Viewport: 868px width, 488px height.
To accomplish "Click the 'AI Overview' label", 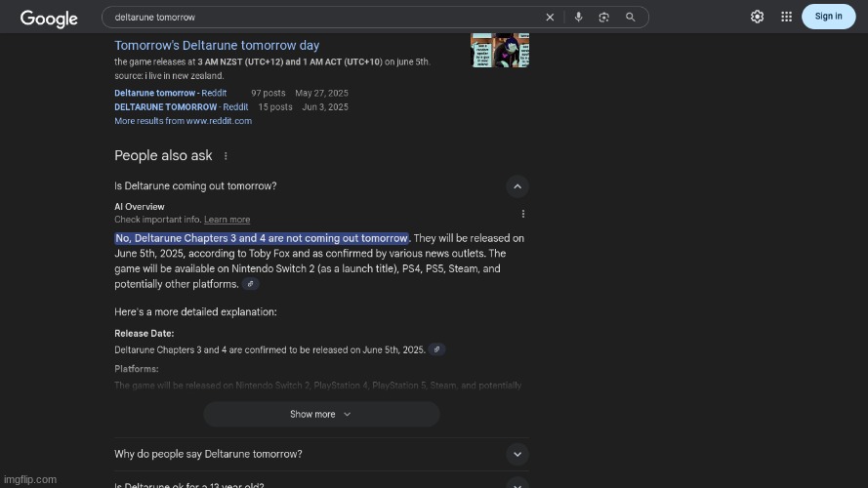I will point(140,207).
